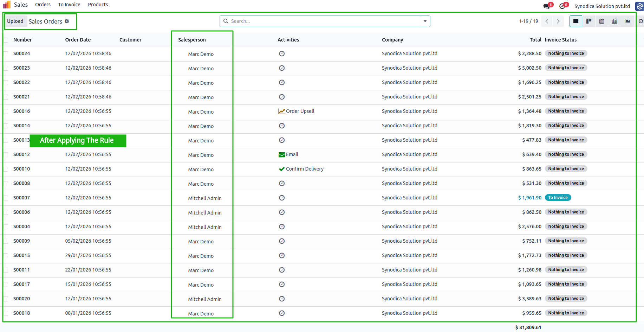
Task: Open the chat messages notification icon
Action: [x=547, y=6]
